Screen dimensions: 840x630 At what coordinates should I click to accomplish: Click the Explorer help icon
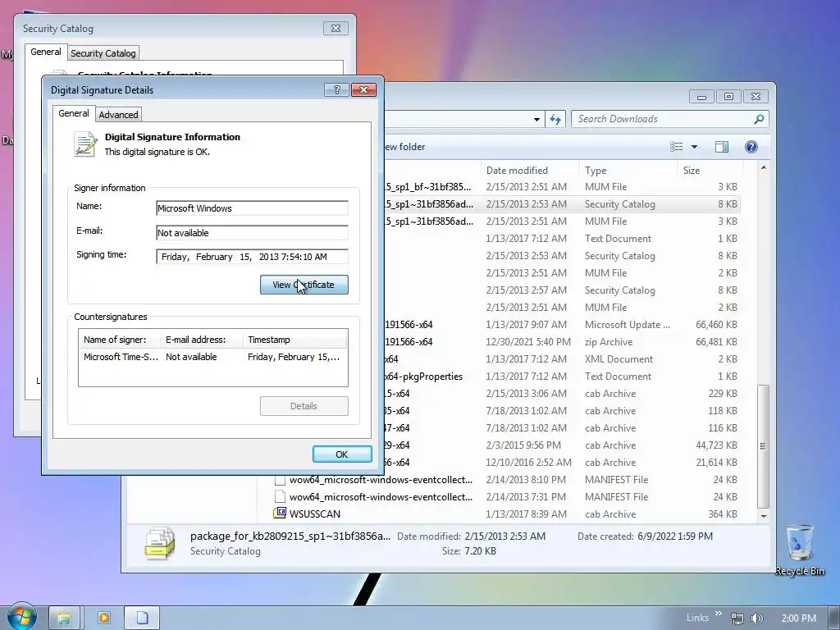pyautogui.click(x=751, y=147)
